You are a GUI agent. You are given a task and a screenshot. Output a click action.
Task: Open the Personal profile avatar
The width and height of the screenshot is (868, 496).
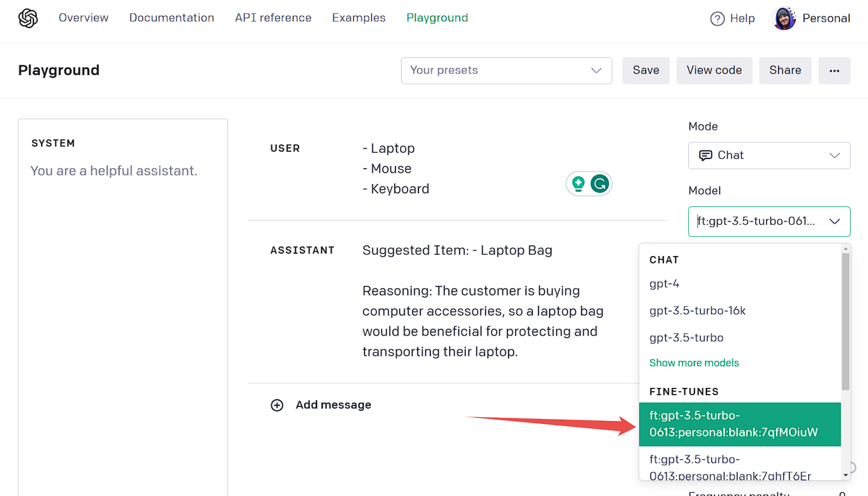coord(784,19)
